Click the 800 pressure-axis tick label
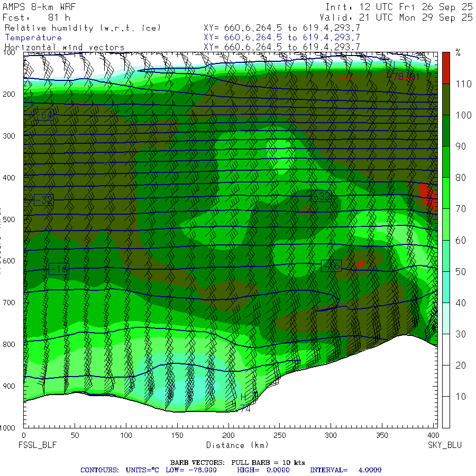Viewport: 476px width, 476px height. (9, 344)
